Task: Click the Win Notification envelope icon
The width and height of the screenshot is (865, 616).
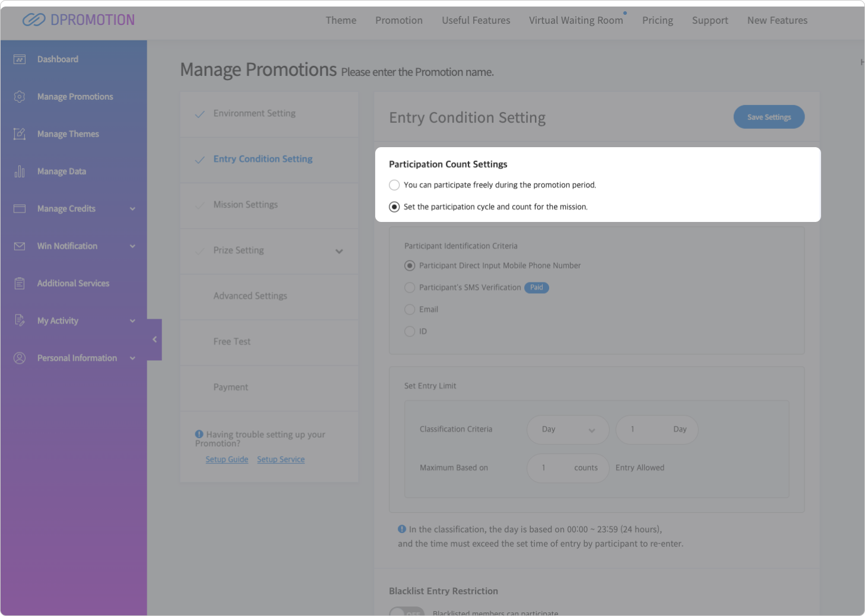Action: click(x=20, y=246)
